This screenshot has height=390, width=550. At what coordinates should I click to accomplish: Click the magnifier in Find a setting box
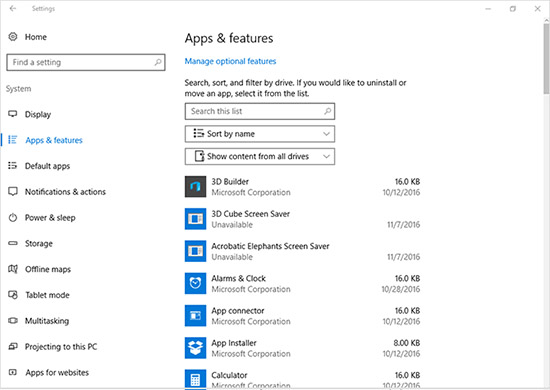158,62
